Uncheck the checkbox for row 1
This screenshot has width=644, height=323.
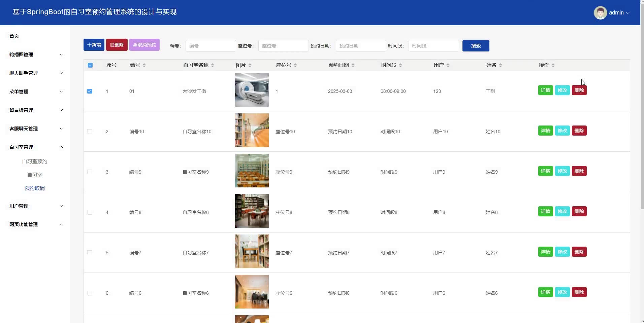(x=90, y=91)
